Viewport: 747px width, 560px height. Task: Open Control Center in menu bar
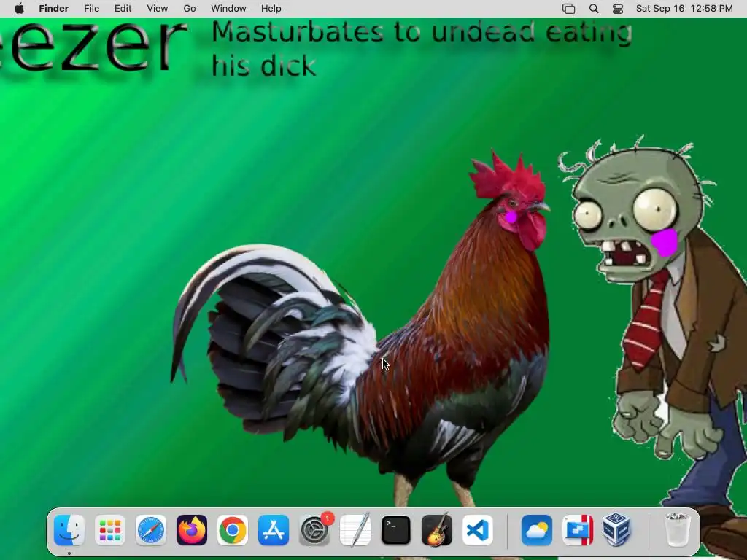click(618, 9)
